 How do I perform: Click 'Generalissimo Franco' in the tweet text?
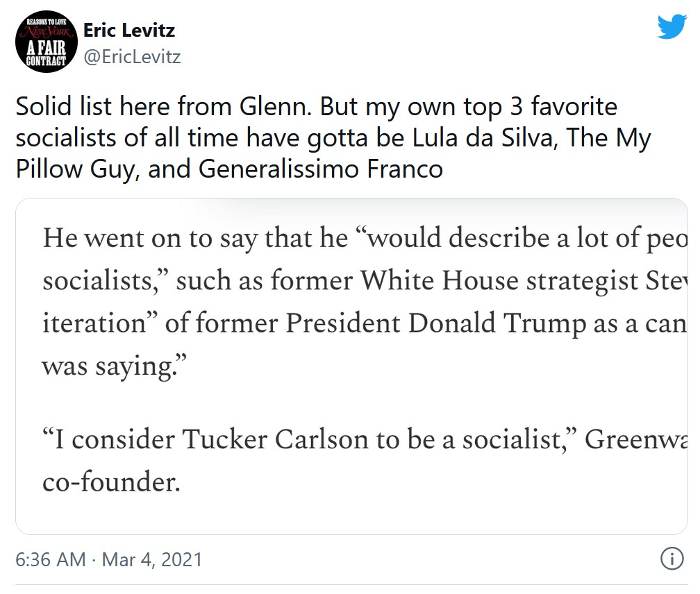[x=321, y=169]
